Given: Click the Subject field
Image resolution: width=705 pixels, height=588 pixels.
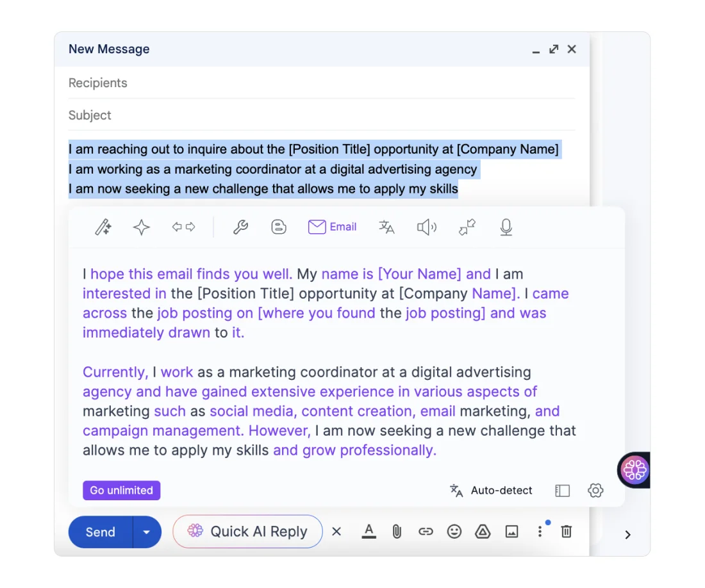Looking at the screenshot, I should point(322,115).
